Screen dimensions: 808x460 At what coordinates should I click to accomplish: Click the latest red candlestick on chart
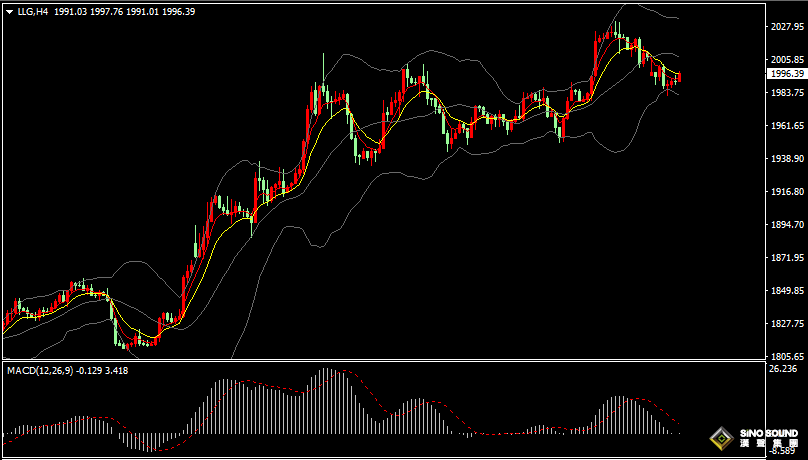(678, 78)
